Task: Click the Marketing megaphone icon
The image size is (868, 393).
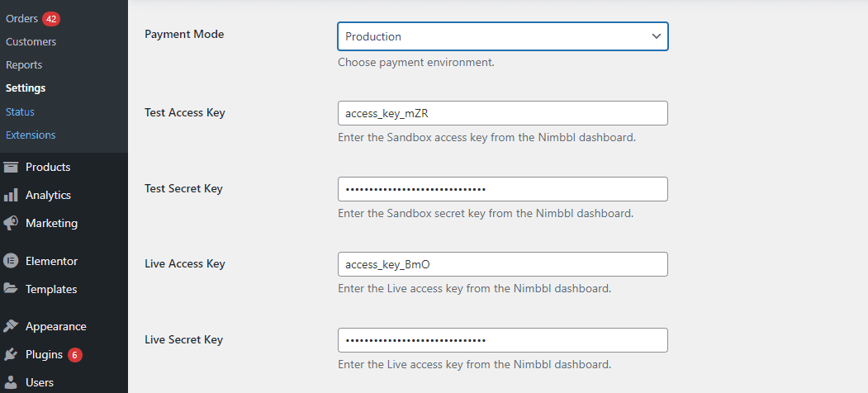Action: 11,224
